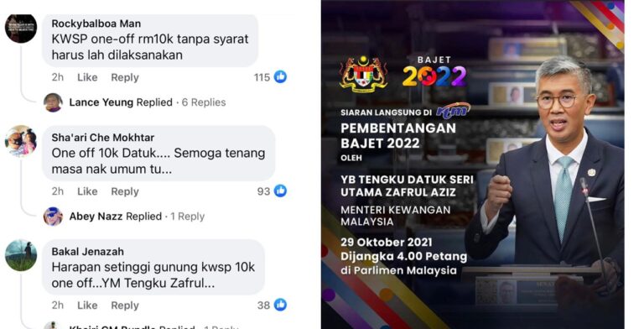Click Lance Yeung's small reply avatar
The image size is (644, 329).
[x=53, y=102]
